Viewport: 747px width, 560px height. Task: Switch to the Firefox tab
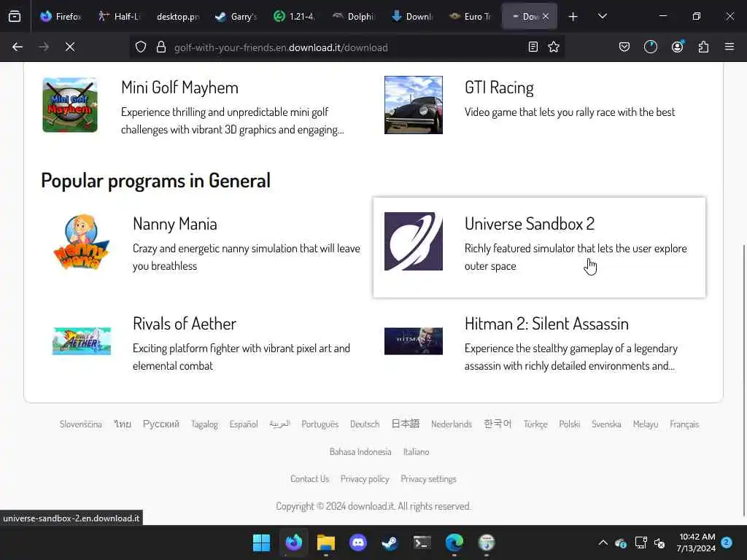point(61,16)
